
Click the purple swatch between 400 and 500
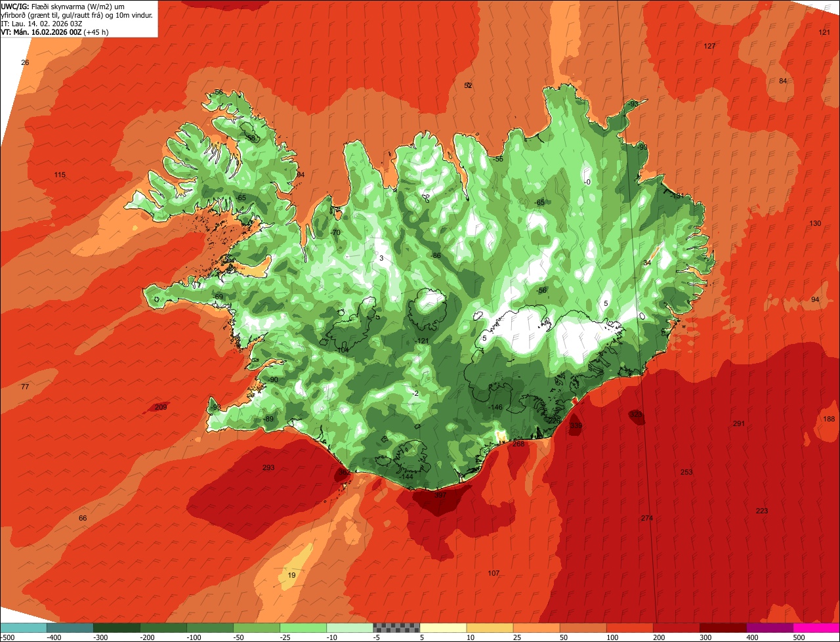click(x=770, y=628)
